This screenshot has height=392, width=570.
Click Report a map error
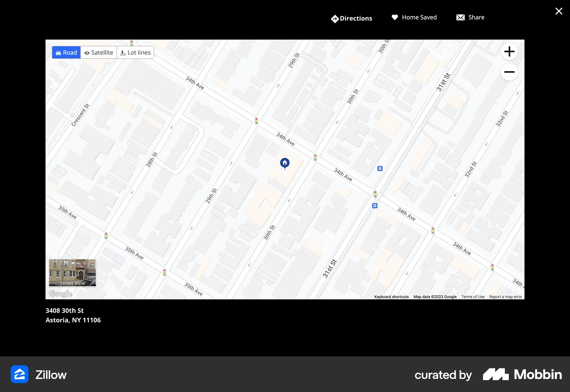(x=505, y=297)
